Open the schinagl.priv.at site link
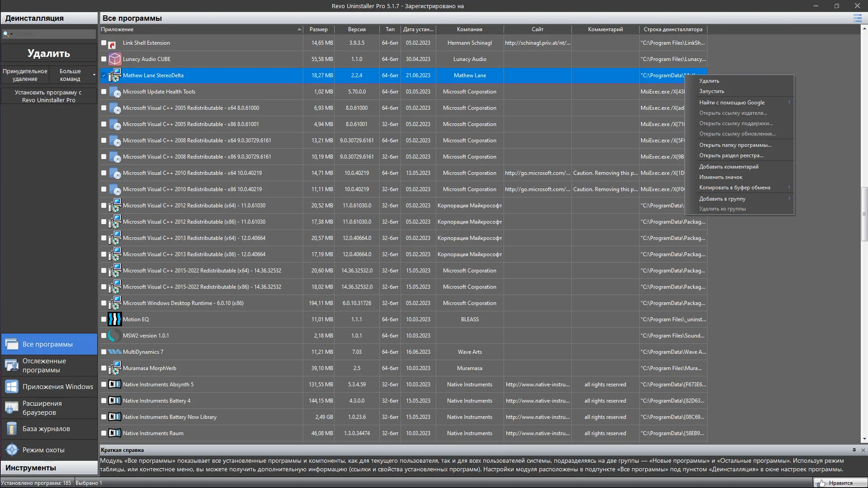Screen dimensions: 868x488 pyautogui.click(x=538, y=43)
